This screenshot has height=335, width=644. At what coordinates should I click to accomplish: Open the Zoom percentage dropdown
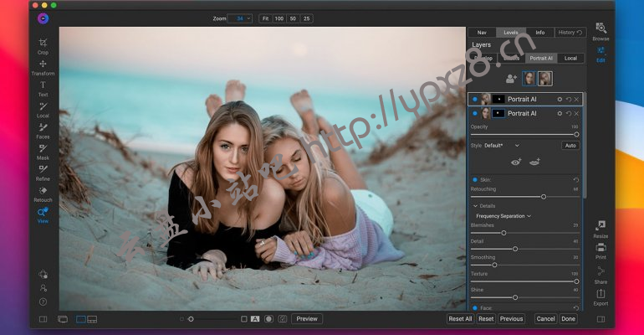click(240, 18)
